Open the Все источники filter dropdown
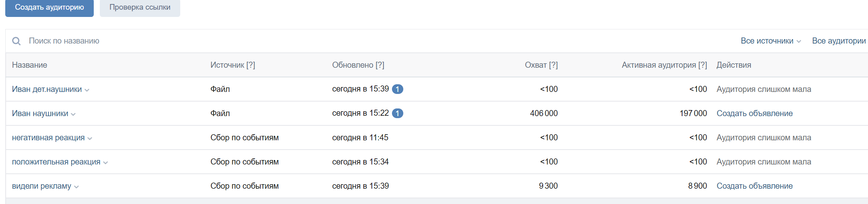The width and height of the screenshot is (868, 204). [x=771, y=41]
